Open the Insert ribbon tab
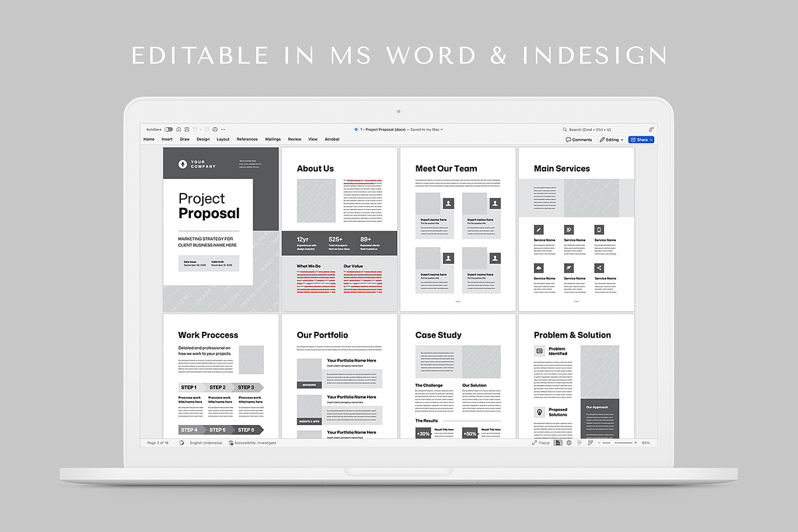This screenshot has height=532, width=798. (x=167, y=140)
